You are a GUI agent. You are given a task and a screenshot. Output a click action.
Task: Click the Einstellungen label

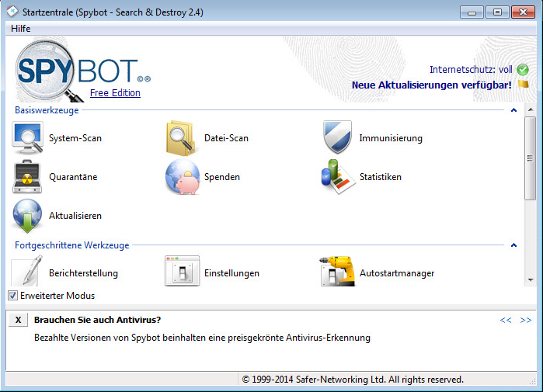pos(231,273)
